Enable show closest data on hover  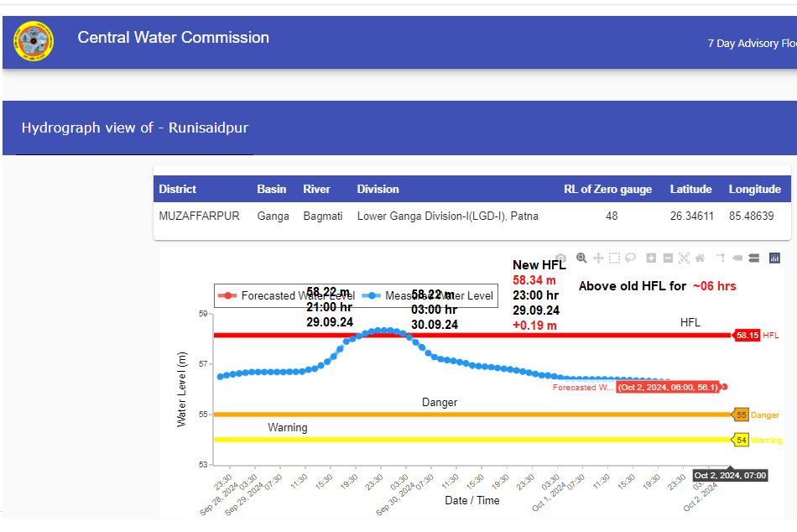point(737,258)
